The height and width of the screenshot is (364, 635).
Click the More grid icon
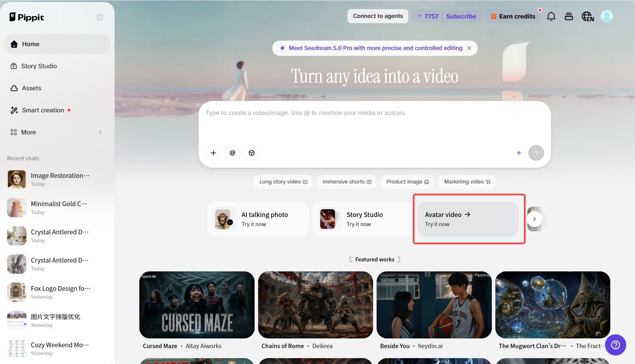pyautogui.click(x=14, y=132)
